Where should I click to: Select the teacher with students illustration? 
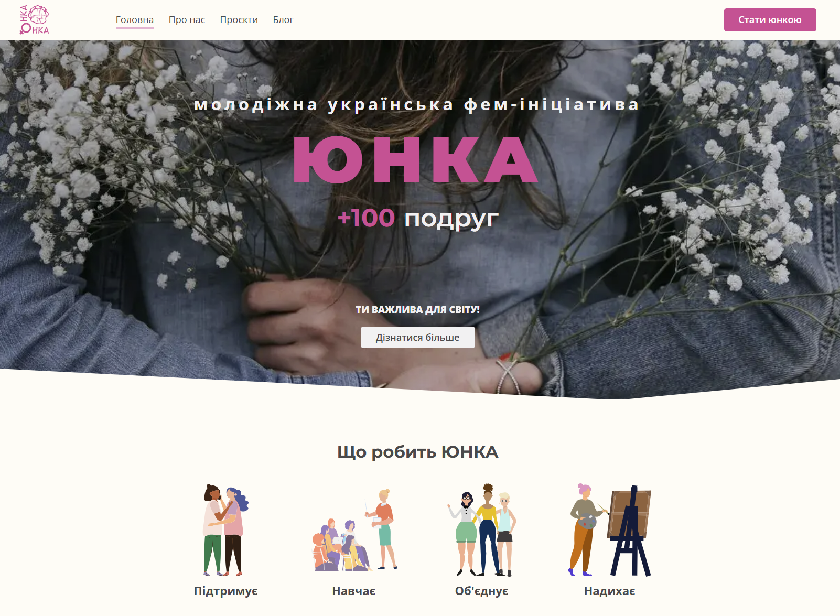point(354,530)
